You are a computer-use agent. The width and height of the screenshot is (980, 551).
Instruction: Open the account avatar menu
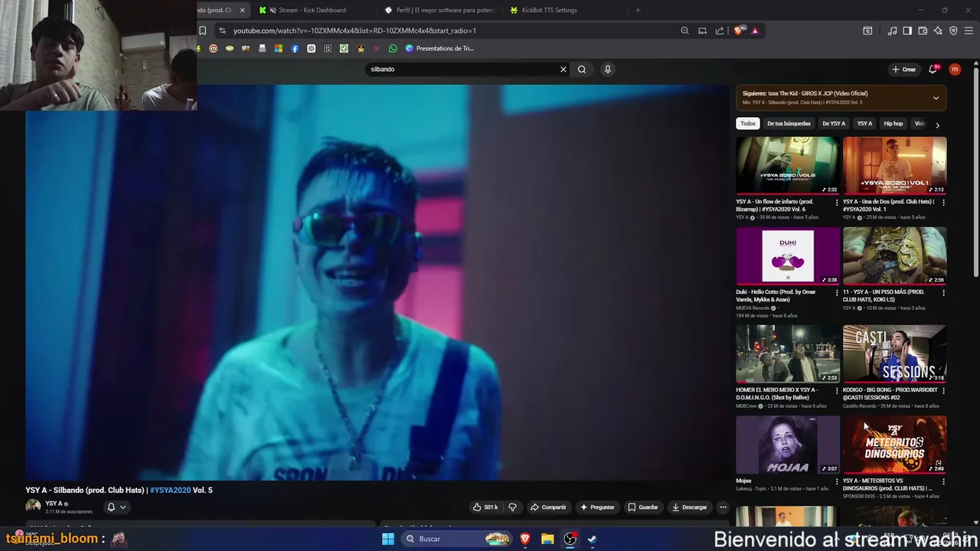pos(955,69)
